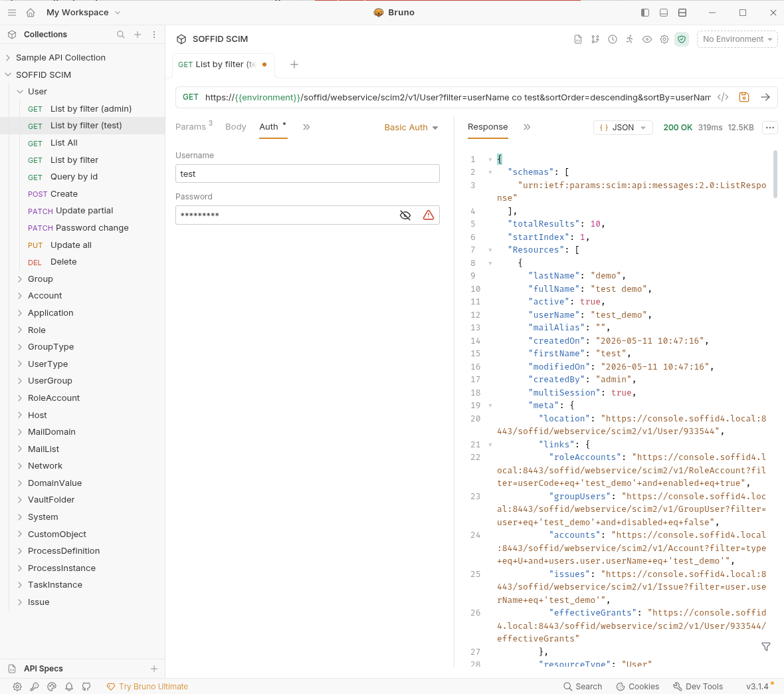Expand the Account folder

[x=20, y=296]
